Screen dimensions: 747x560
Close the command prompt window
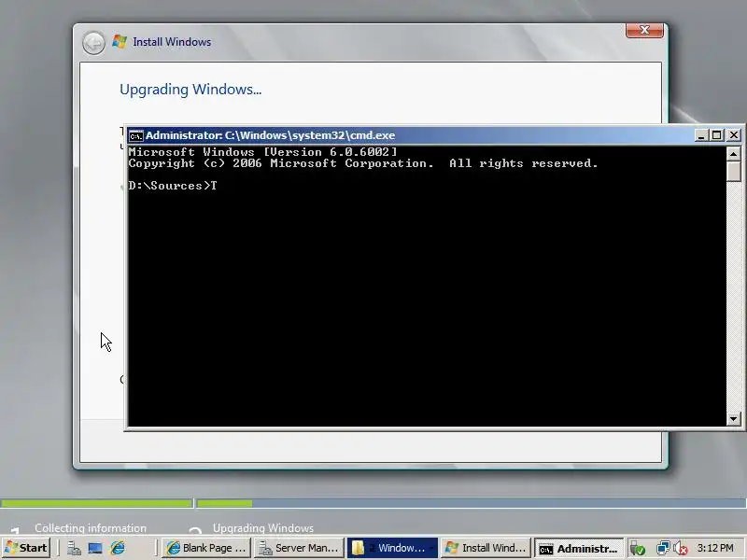pyautogui.click(x=734, y=135)
